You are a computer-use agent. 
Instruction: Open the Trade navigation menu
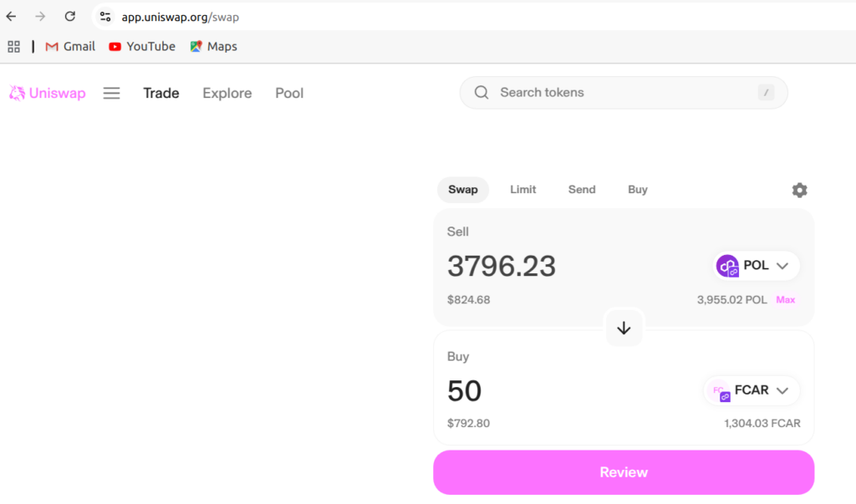pyautogui.click(x=161, y=94)
